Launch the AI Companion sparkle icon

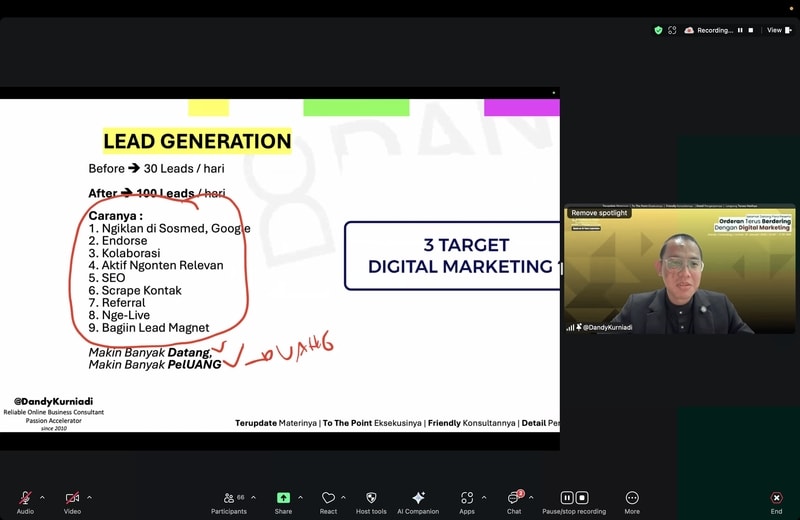pos(418,498)
